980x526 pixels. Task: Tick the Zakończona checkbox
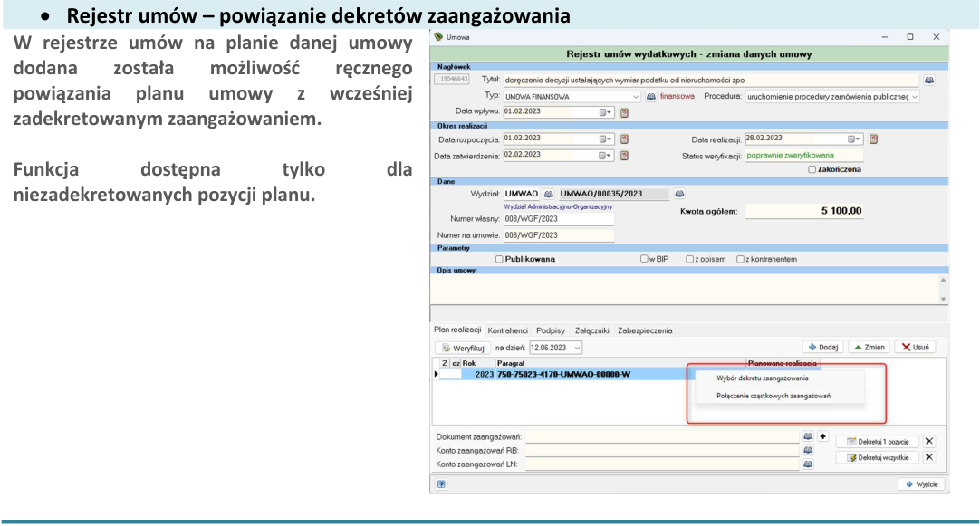point(812,169)
